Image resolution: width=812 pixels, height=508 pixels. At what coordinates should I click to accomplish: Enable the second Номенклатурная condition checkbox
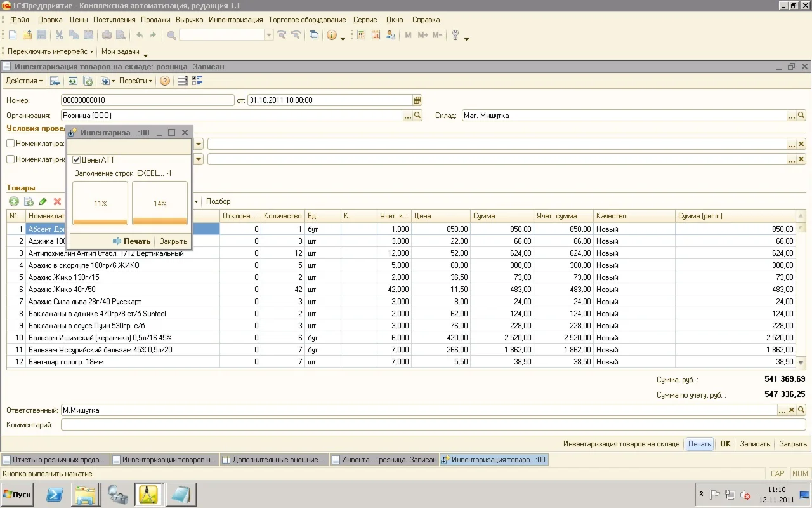10,159
